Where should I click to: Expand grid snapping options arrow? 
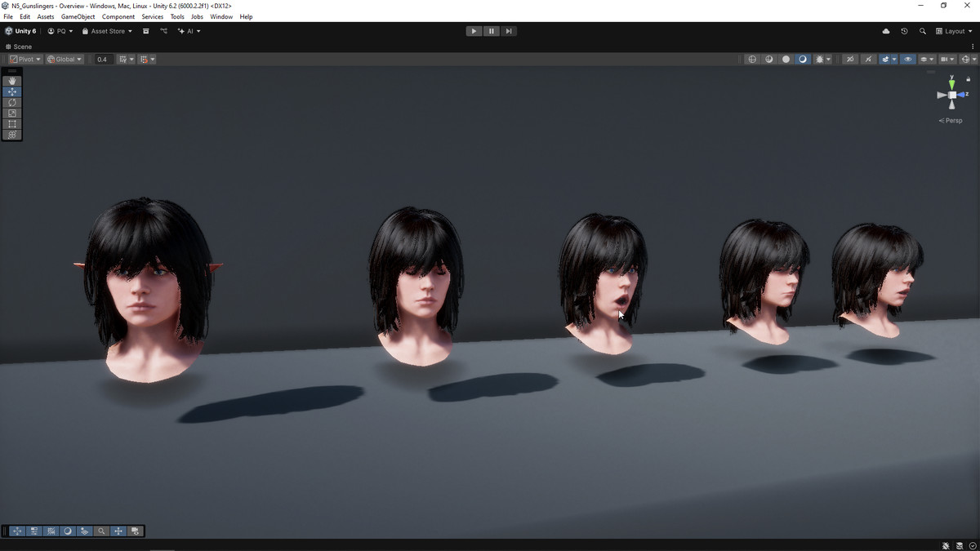[153, 59]
